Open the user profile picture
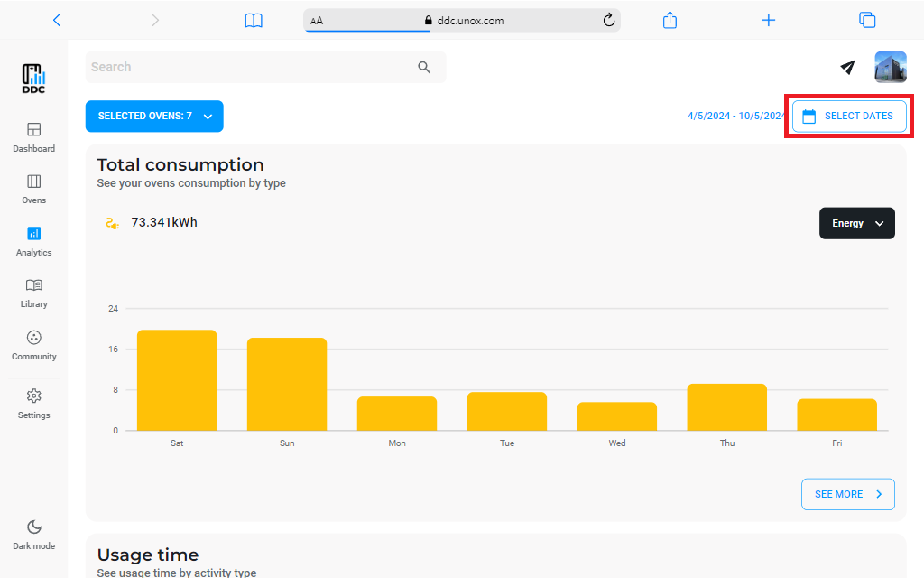The width and height of the screenshot is (924, 578). click(890, 67)
